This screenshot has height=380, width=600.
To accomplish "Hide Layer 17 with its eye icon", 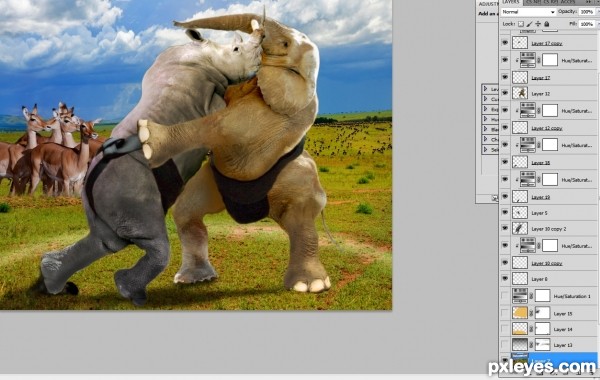I will (505, 77).
